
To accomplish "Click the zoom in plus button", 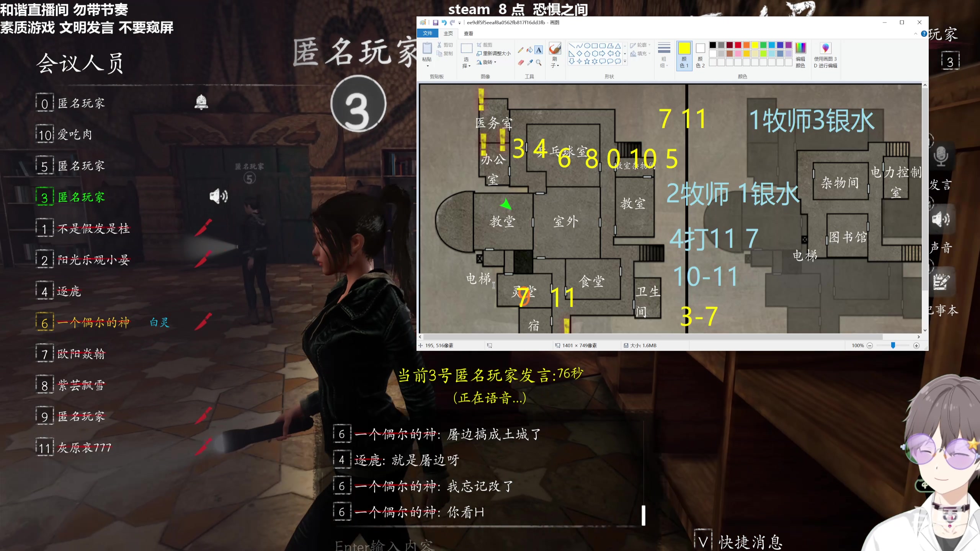I will click(x=916, y=346).
